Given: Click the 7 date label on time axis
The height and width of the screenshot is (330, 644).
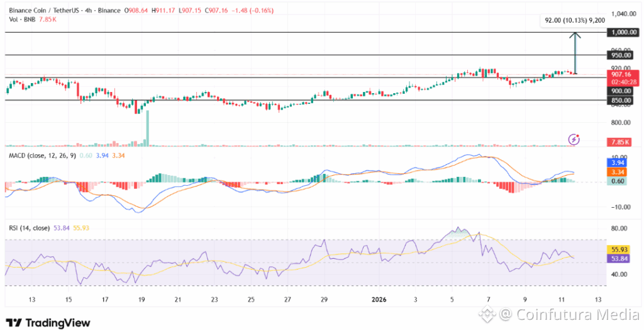Looking at the screenshot, I should coord(488,299).
